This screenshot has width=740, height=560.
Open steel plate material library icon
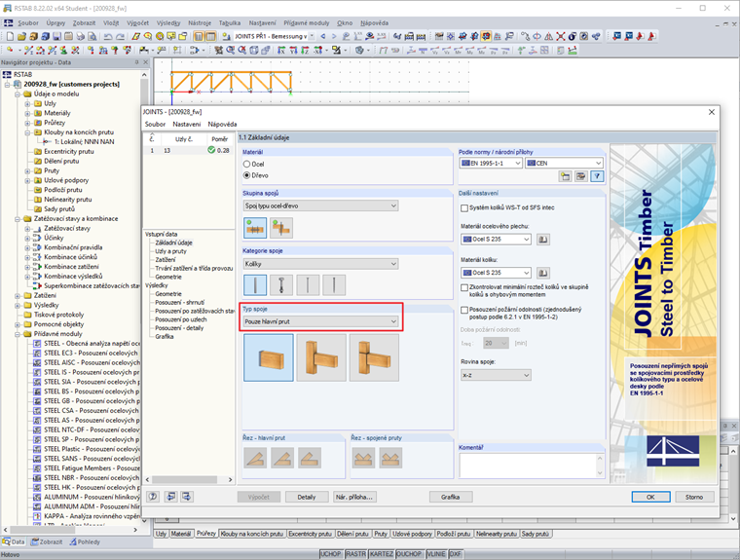point(543,239)
